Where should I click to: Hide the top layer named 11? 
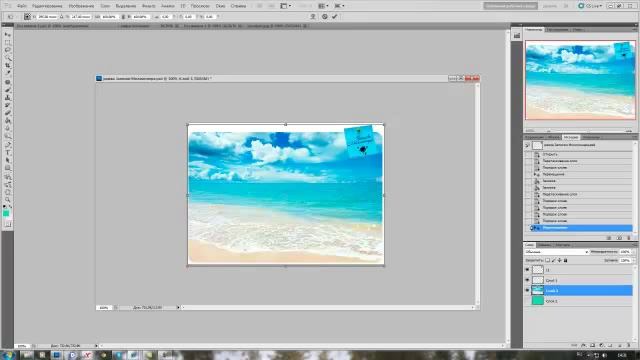(527, 270)
